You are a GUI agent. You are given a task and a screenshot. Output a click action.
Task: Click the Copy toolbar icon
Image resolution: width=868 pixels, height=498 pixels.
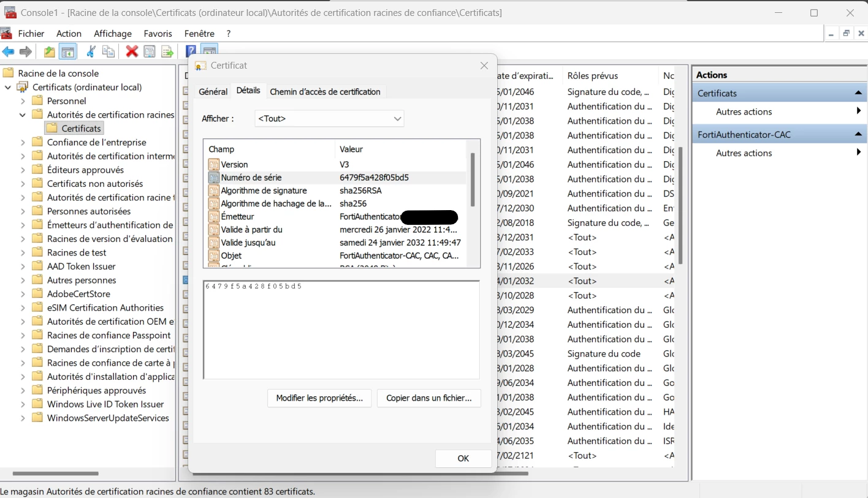click(108, 52)
